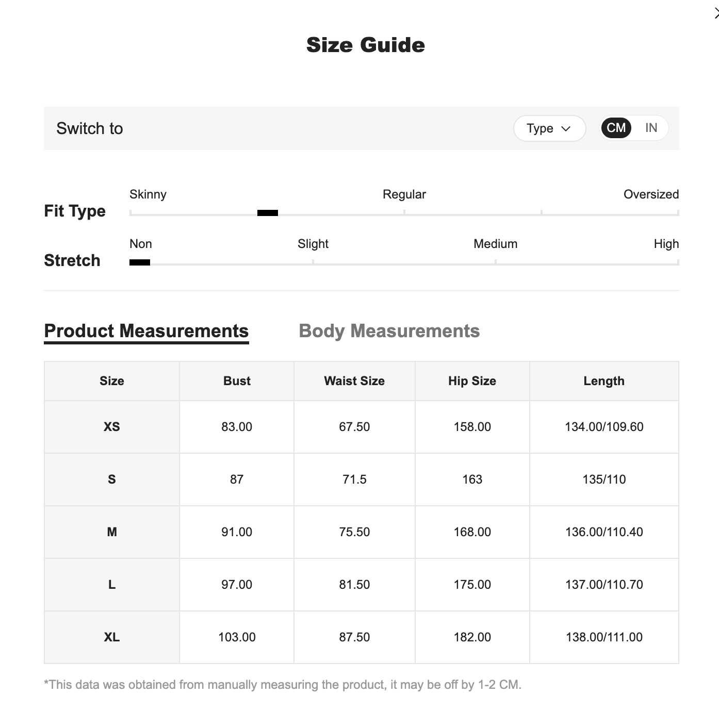Open the Type dropdown
719x728 pixels.
pos(549,128)
